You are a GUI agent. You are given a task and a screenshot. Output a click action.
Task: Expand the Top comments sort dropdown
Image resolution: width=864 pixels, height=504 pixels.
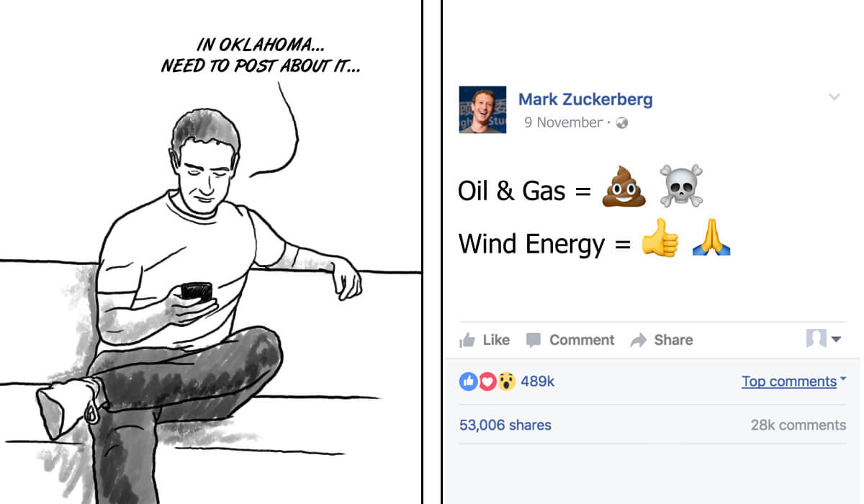pyautogui.click(x=793, y=382)
